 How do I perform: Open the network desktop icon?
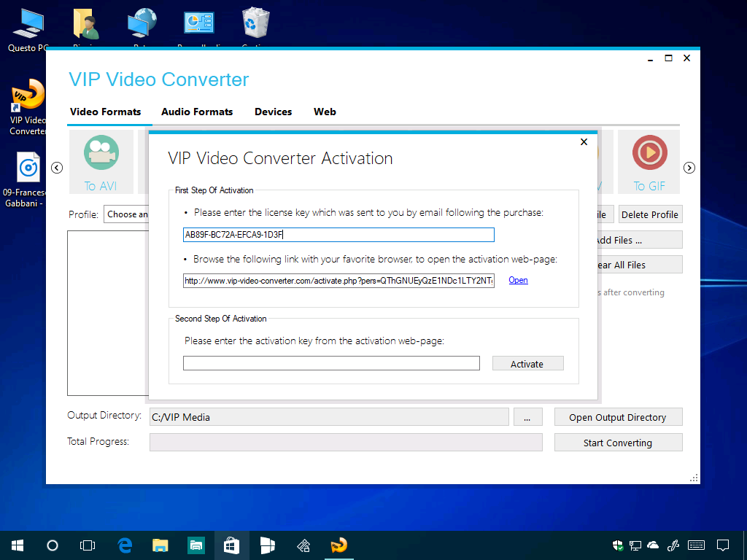(x=142, y=24)
